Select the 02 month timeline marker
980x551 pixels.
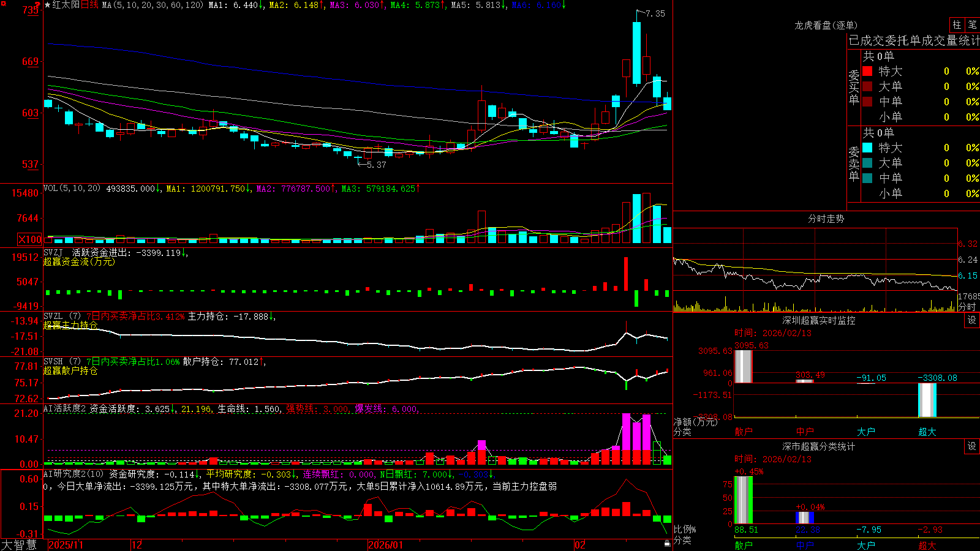580,545
